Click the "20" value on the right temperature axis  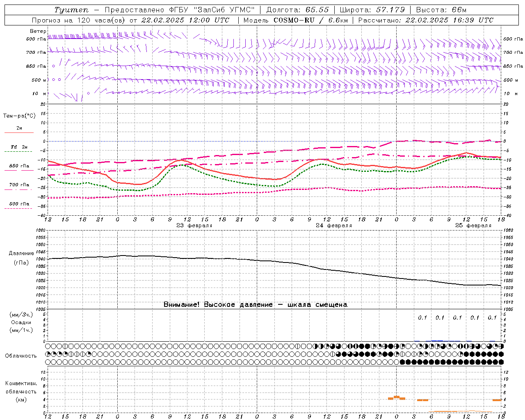[506, 105]
